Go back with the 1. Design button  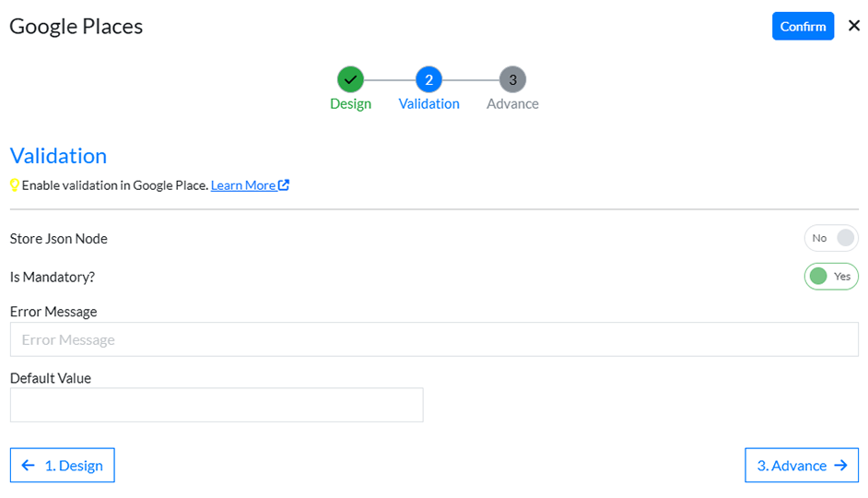click(63, 466)
